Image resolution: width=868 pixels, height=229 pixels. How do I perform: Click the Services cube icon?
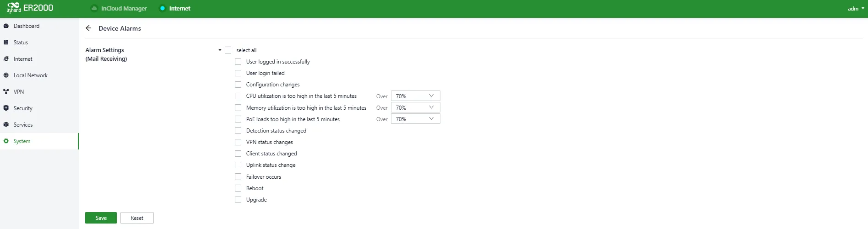pyautogui.click(x=6, y=125)
